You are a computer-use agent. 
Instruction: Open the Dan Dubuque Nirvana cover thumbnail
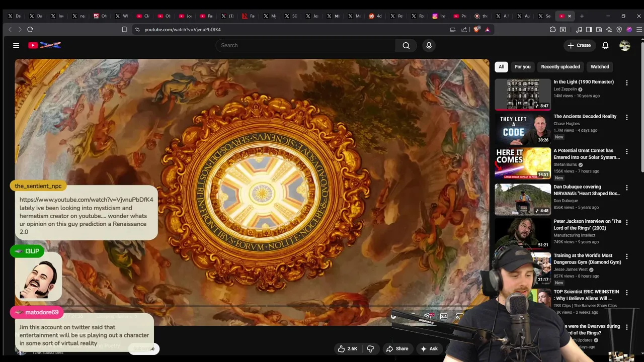click(522, 199)
